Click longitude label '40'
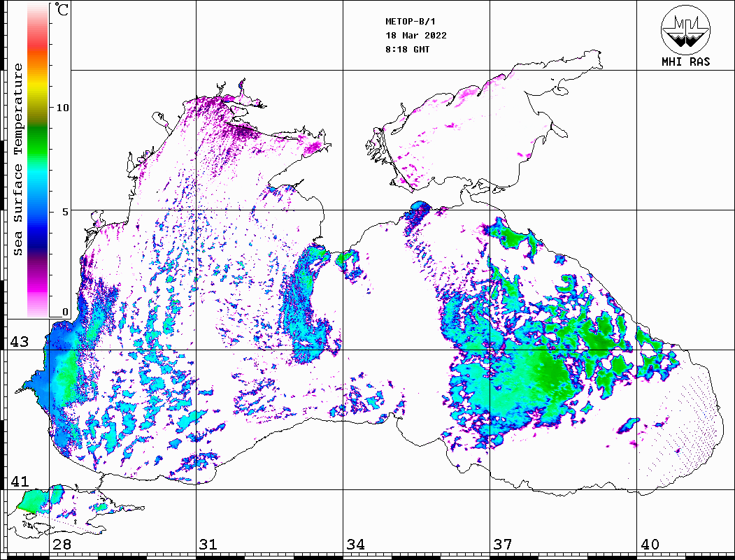Screen dimensions: 735x560 pos(650,545)
